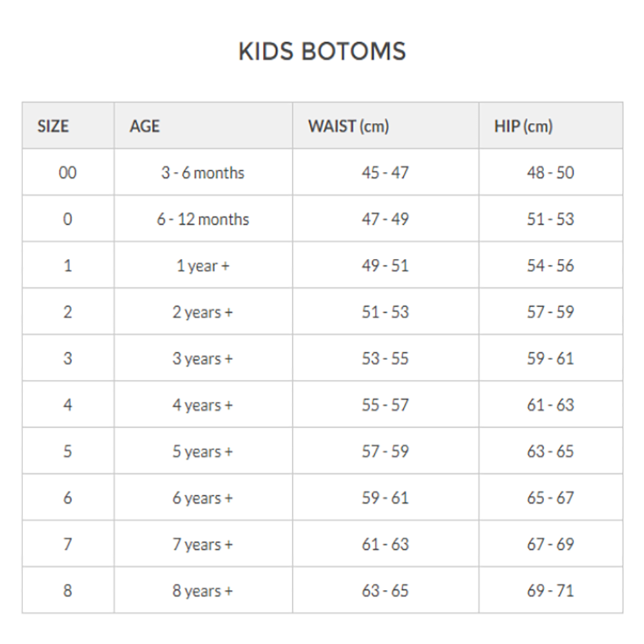This screenshot has height=644, width=644.
Task: Click the WAIST (cm) column header
Action: pos(348,126)
